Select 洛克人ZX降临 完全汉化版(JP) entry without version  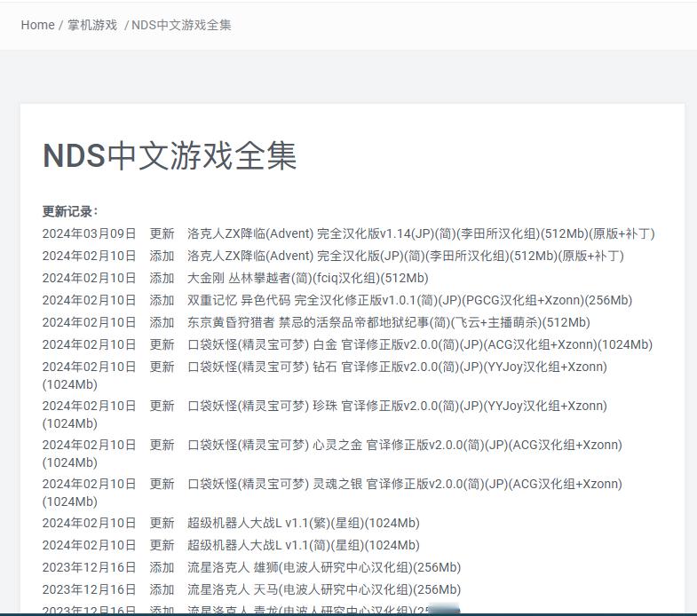click(x=406, y=256)
